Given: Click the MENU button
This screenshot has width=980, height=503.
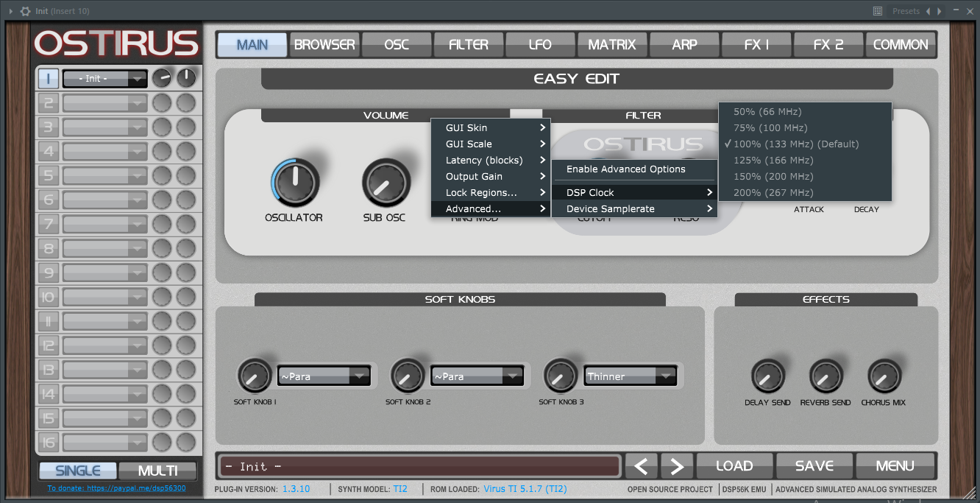Looking at the screenshot, I should (895, 466).
